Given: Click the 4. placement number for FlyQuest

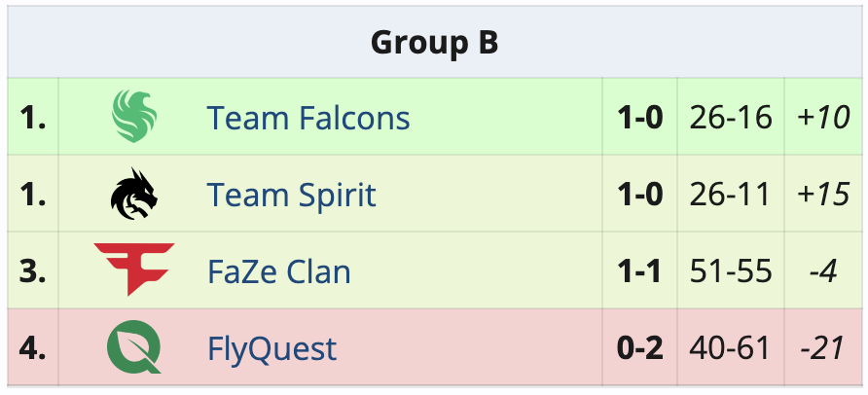Looking at the screenshot, I should coord(33,348).
